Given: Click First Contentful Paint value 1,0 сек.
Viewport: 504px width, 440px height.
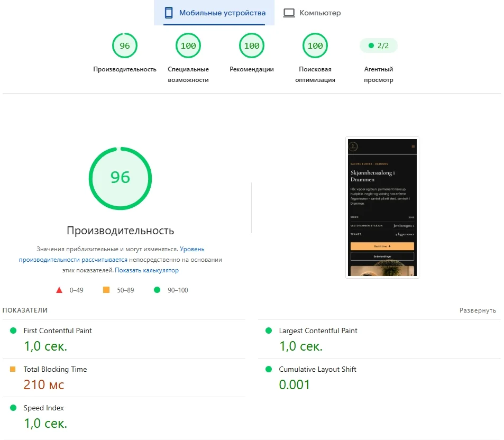Looking at the screenshot, I should 45,346.
